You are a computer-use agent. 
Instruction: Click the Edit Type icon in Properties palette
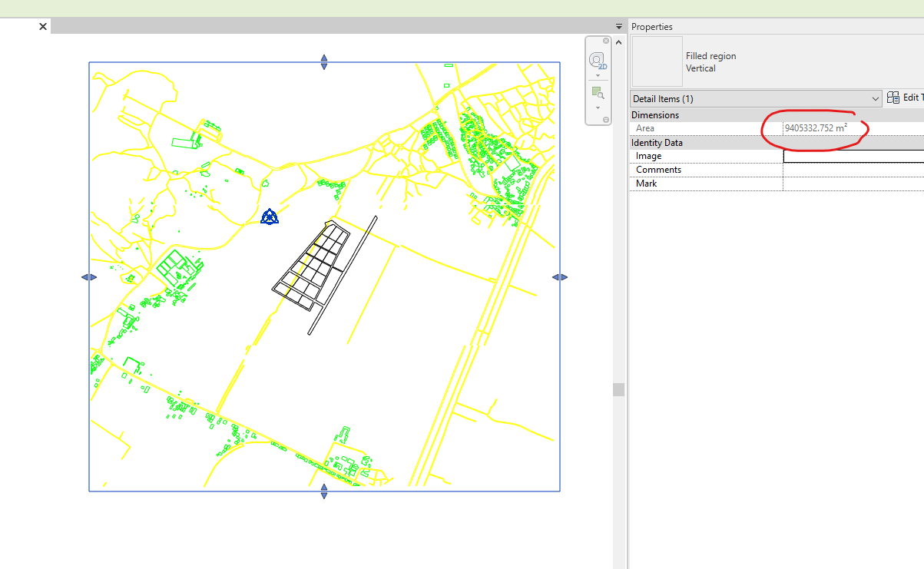(x=893, y=97)
